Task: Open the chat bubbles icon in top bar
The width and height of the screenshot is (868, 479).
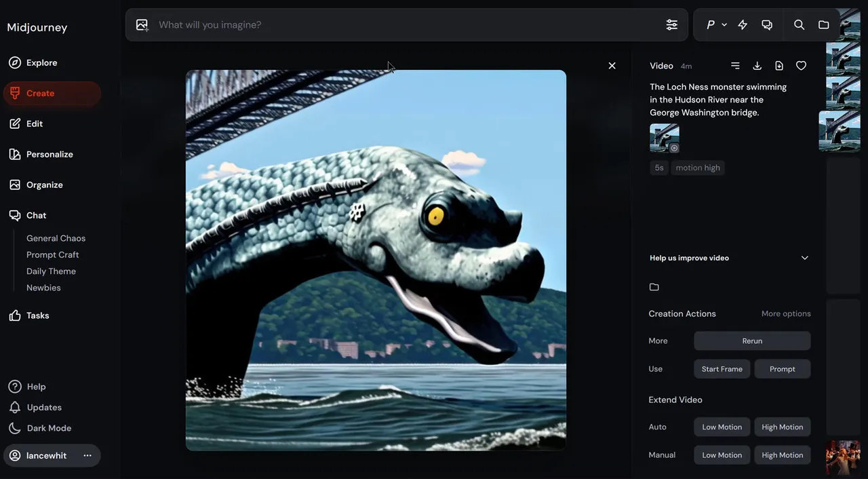Action: pyautogui.click(x=767, y=25)
